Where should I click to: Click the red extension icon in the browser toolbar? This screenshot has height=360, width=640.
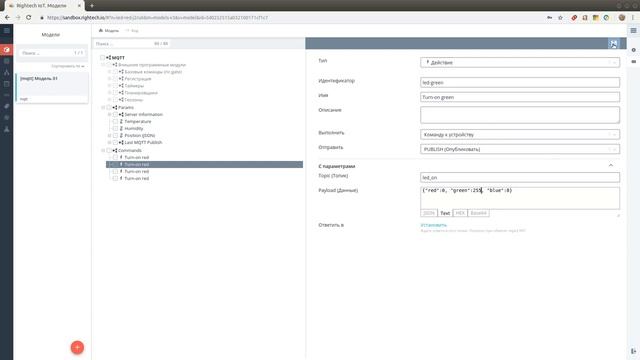tap(574, 18)
